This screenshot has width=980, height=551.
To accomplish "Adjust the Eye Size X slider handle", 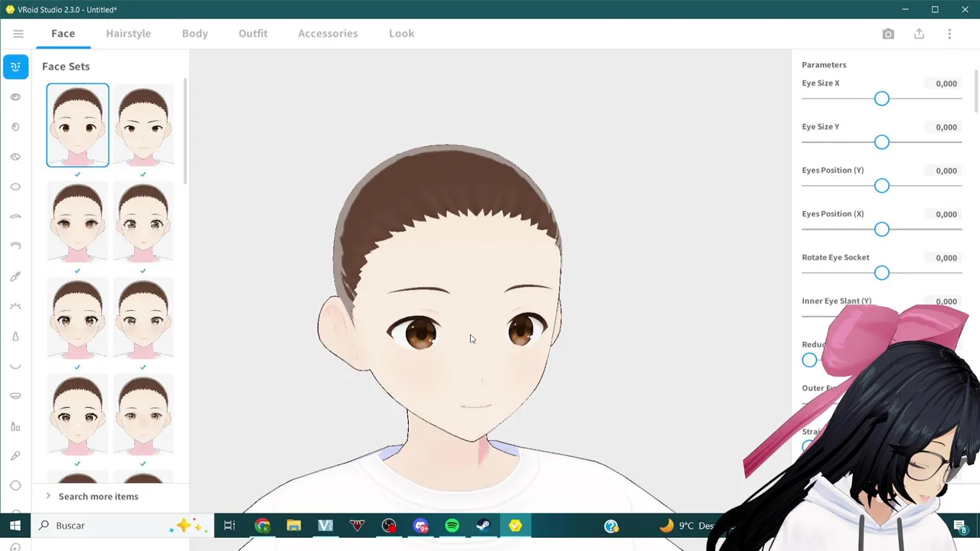I will pyautogui.click(x=882, y=99).
